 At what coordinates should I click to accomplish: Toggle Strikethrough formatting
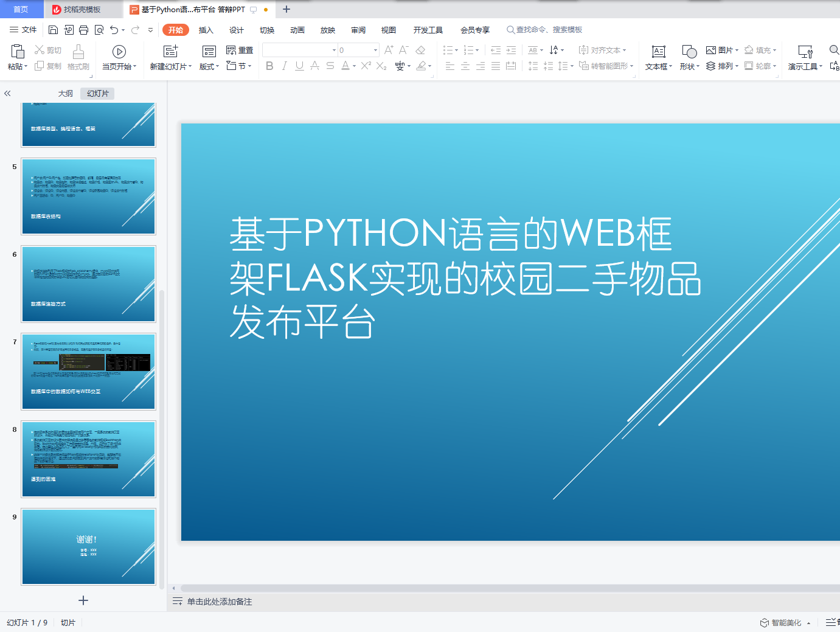tap(314, 66)
